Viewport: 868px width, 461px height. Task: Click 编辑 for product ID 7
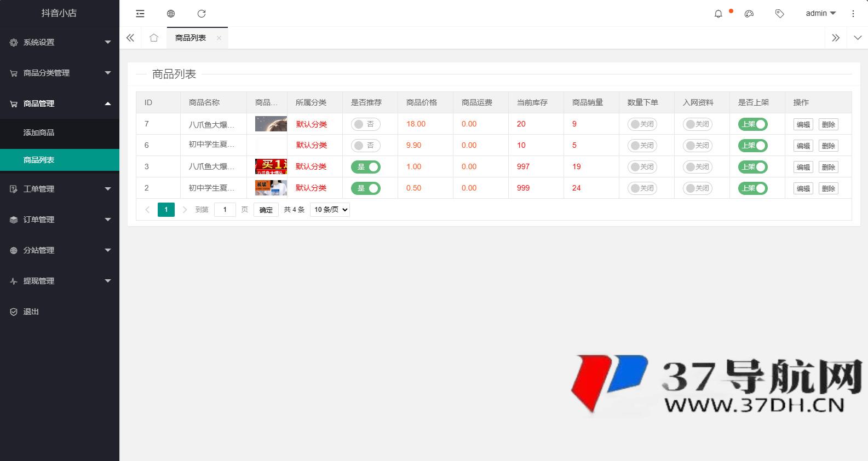(x=803, y=125)
